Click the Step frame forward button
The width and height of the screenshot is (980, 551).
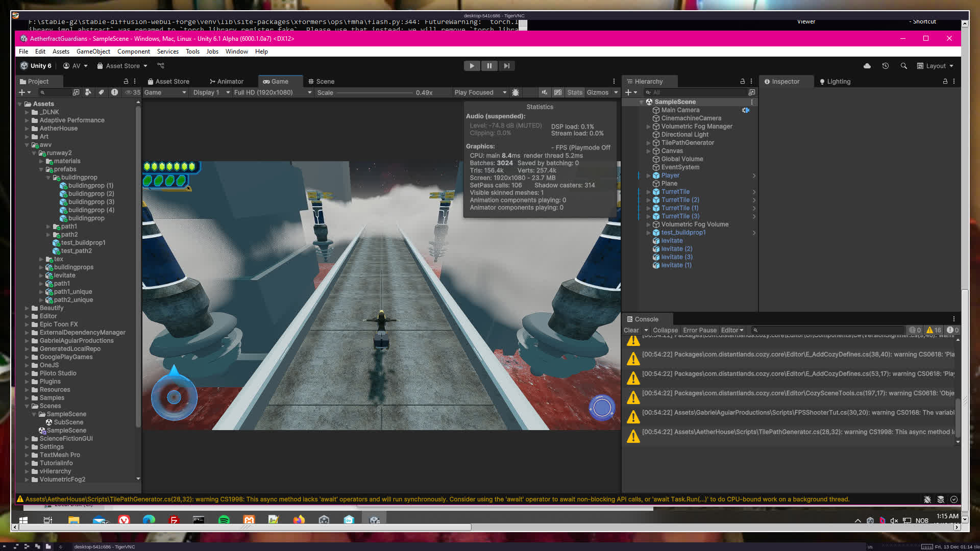(x=506, y=66)
